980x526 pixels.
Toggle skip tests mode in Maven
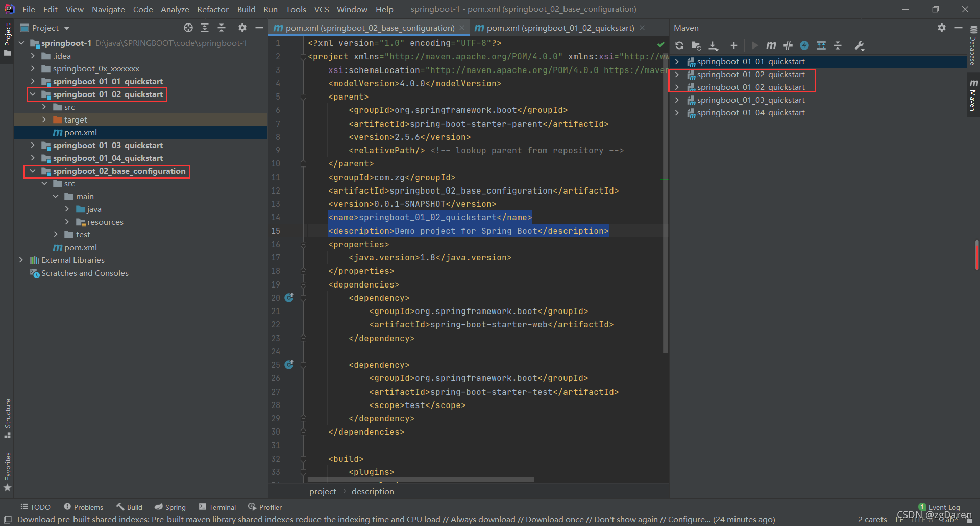[788, 46]
